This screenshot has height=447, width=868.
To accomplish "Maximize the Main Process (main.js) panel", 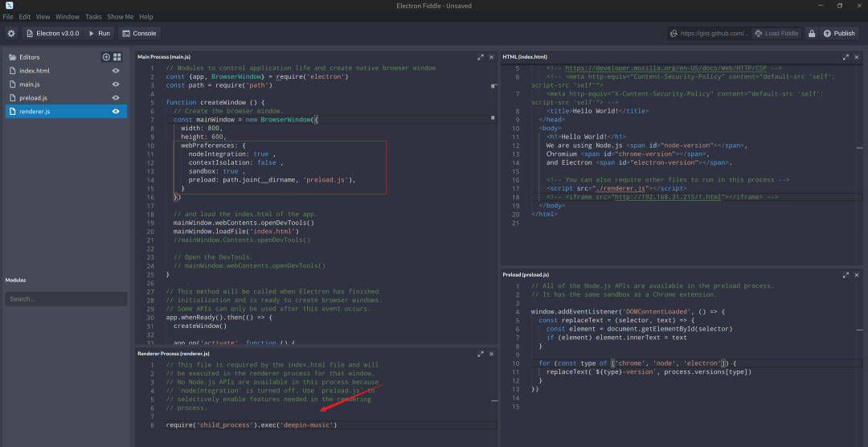I will 480,57.
